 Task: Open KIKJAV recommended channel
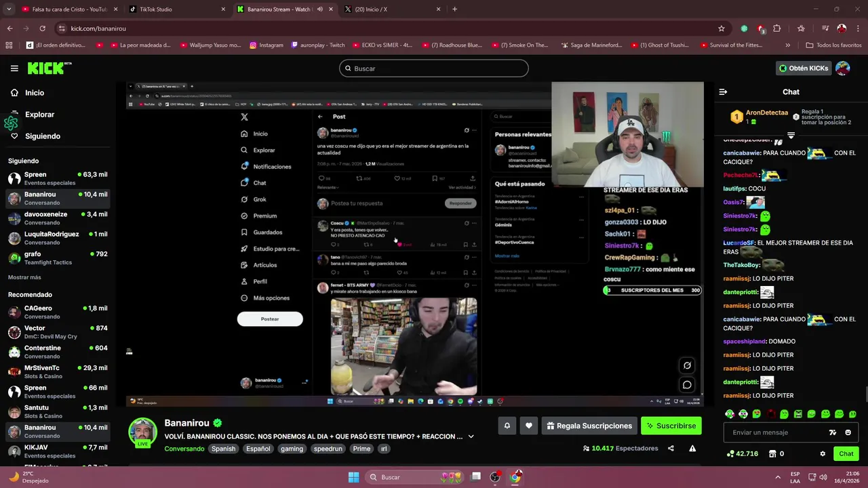click(58, 451)
